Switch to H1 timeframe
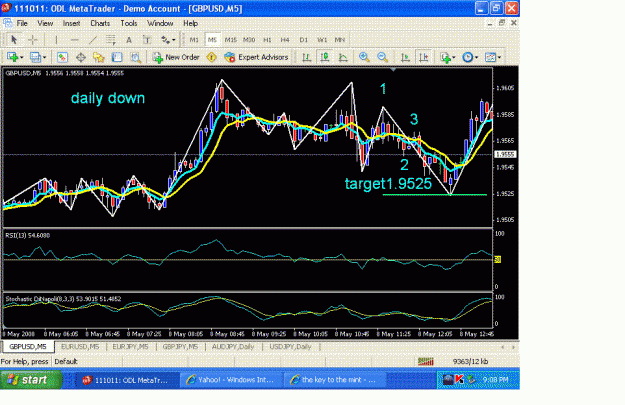 [x=267, y=39]
